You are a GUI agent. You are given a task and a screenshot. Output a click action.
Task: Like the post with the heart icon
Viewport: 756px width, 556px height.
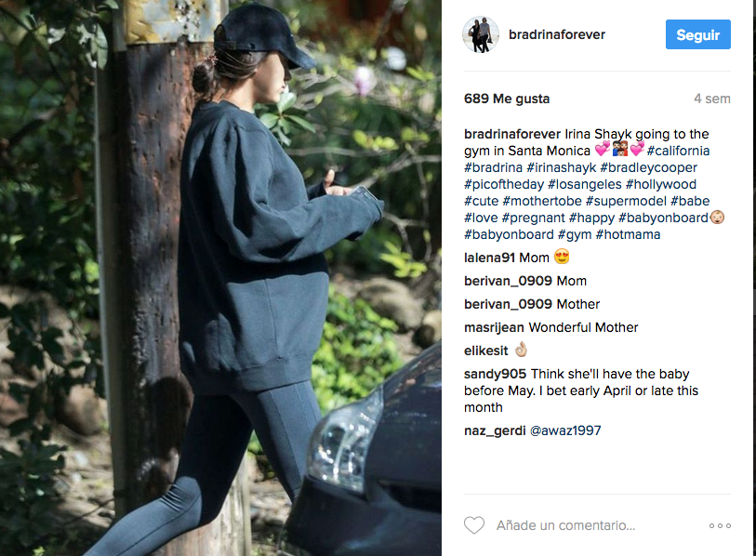pos(474,525)
